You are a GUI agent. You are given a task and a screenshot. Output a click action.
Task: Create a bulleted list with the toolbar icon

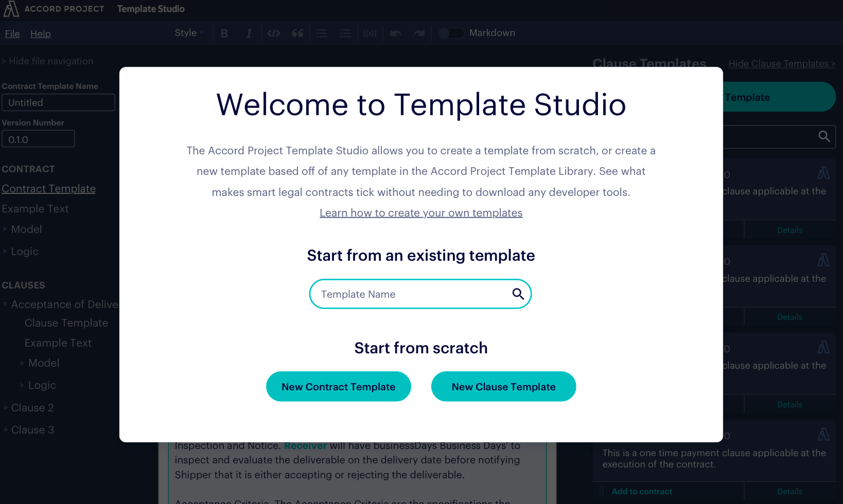coord(322,33)
